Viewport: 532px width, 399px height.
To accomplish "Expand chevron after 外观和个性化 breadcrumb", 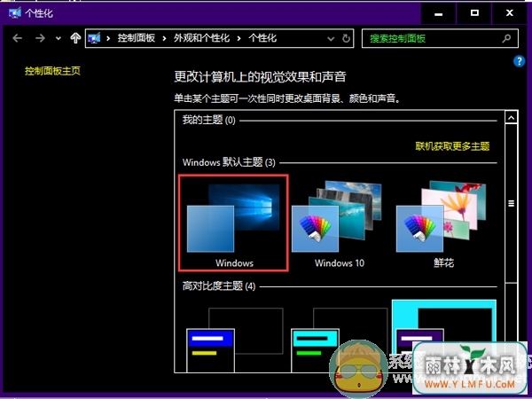I will (x=239, y=38).
